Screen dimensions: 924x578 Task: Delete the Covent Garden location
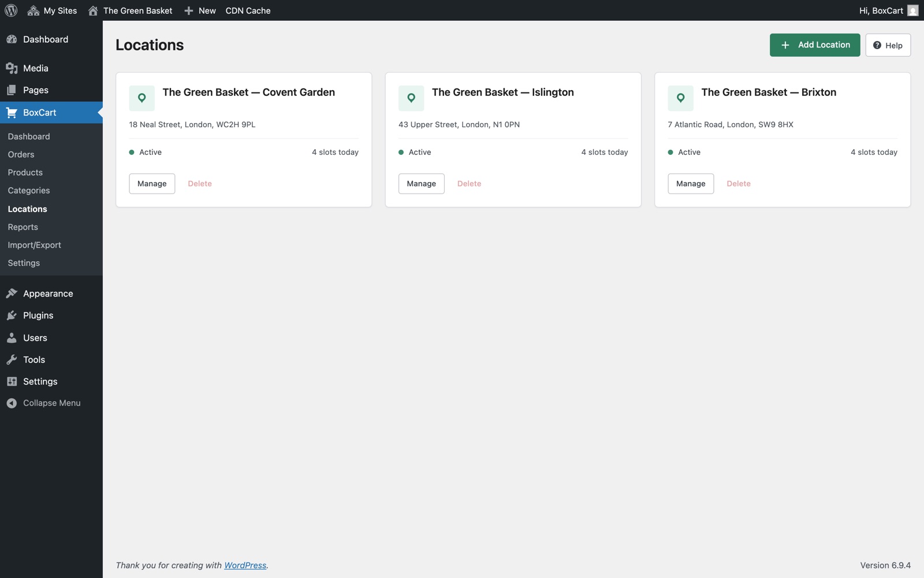tap(200, 184)
